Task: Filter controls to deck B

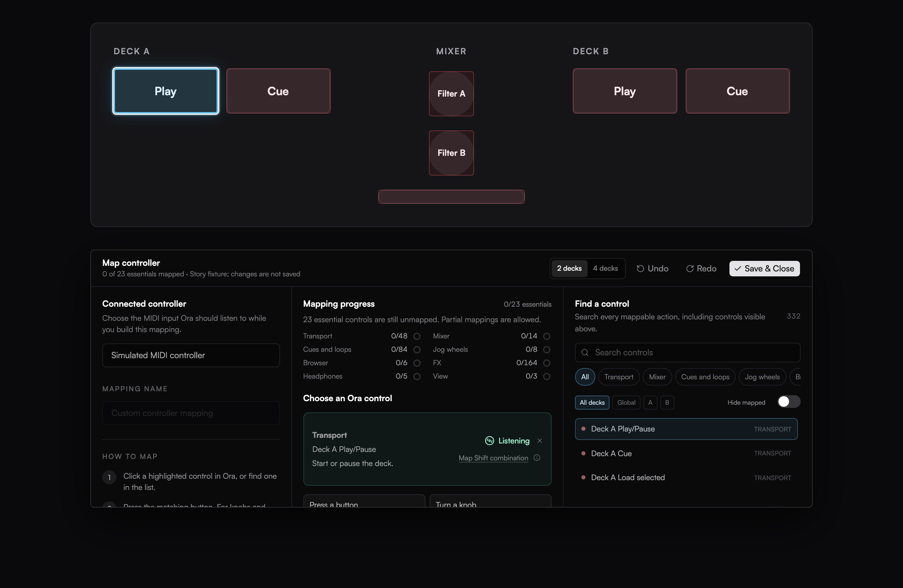Action: 667,403
